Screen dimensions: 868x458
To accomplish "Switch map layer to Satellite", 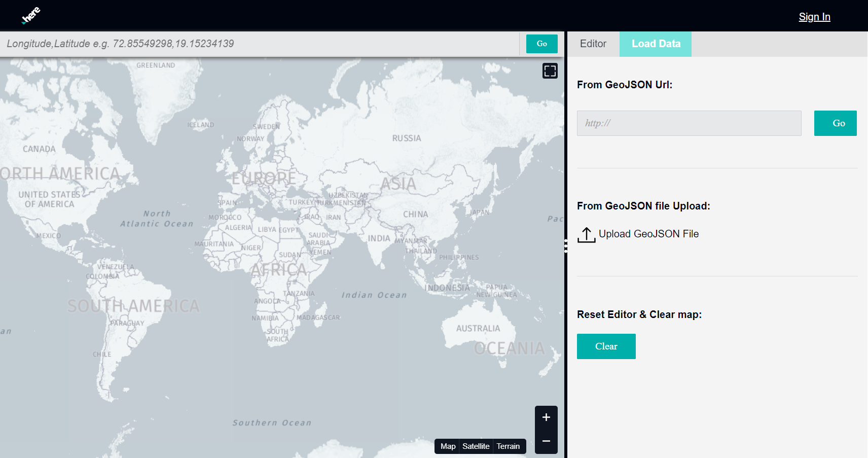I will (476, 446).
